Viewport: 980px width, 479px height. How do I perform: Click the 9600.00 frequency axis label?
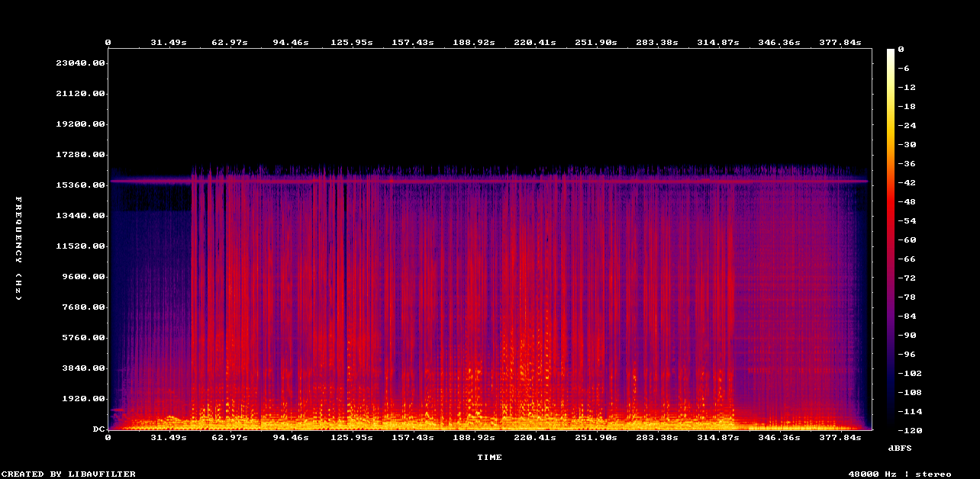83,277
